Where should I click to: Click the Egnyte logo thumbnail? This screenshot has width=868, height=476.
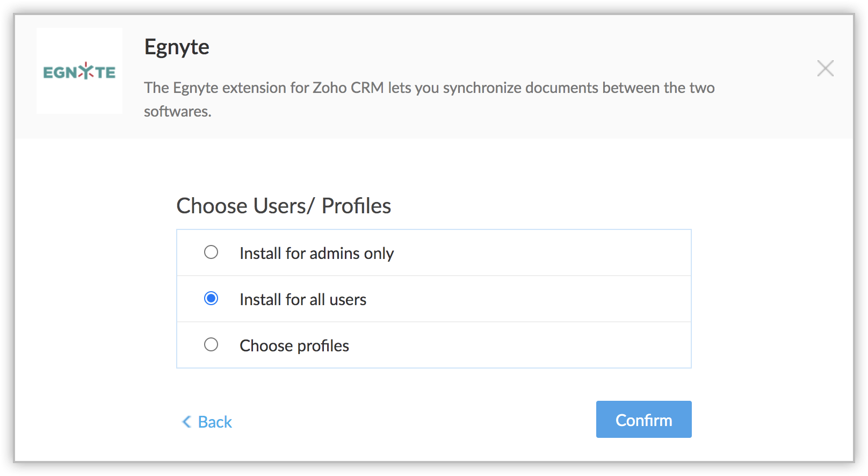click(x=79, y=71)
